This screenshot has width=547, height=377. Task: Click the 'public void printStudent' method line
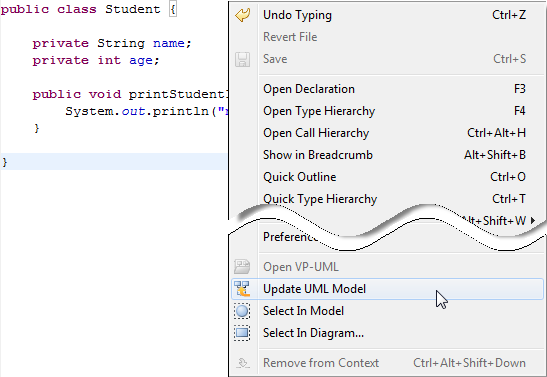[x=130, y=95]
